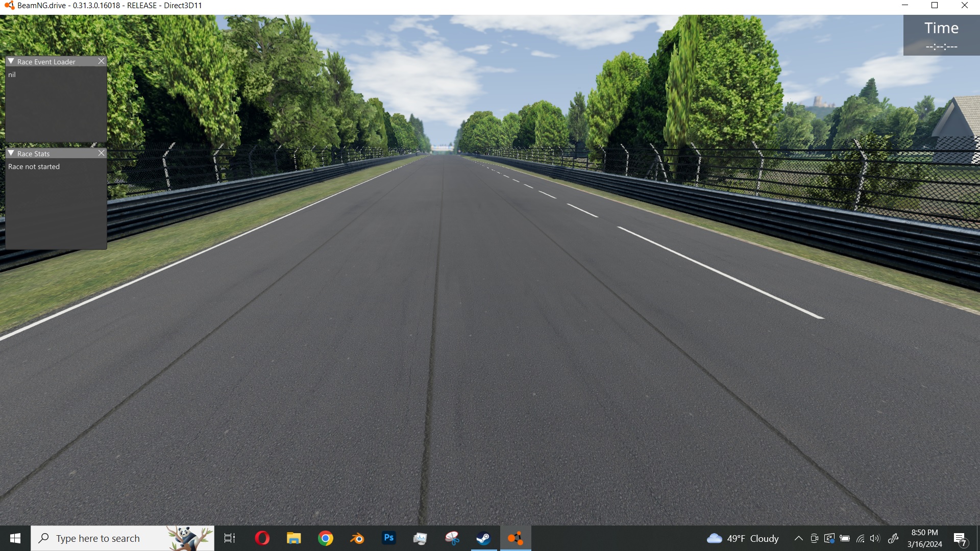The height and width of the screenshot is (551, 980).
Task: Open the BeamNG.drive taskbar icon
Action: (515, 538)
